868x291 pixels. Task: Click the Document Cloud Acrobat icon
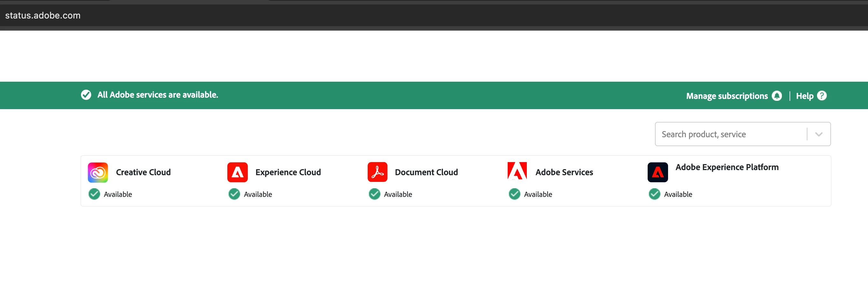[377, 172]
